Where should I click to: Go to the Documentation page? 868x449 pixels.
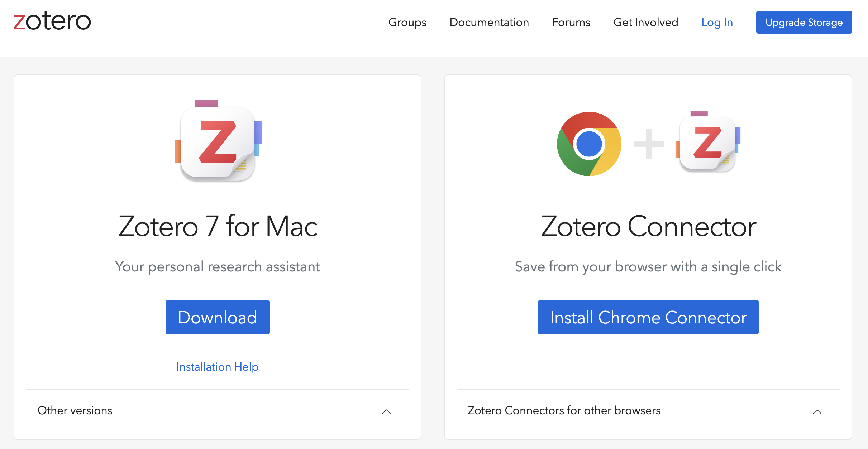click(489, 22)
